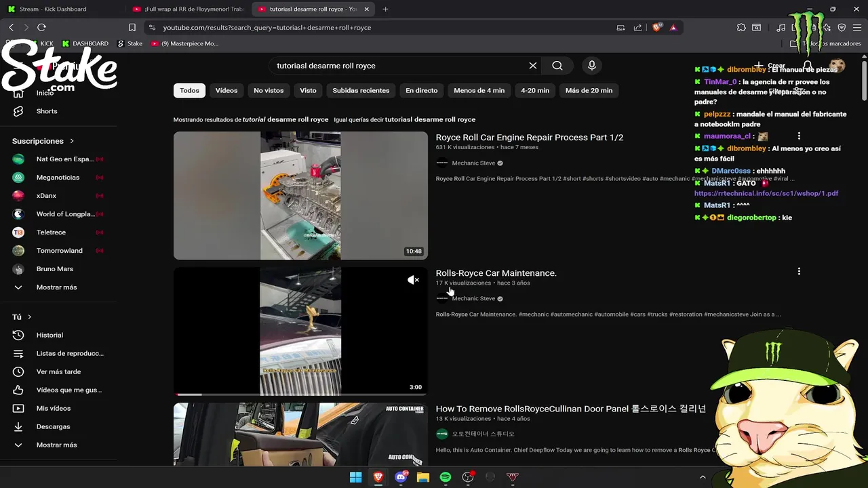Open Brave Rewards triangle icon
This screenshot has height=488, width=868.
673,28
